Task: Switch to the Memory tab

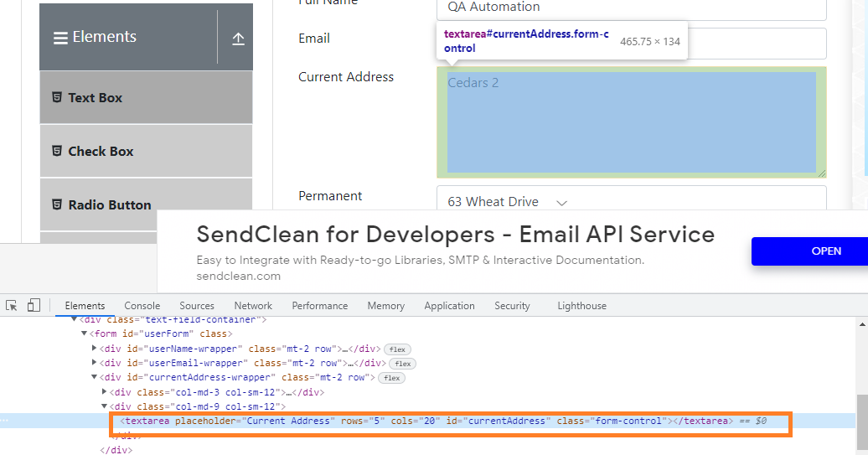Action: [386, 306]
